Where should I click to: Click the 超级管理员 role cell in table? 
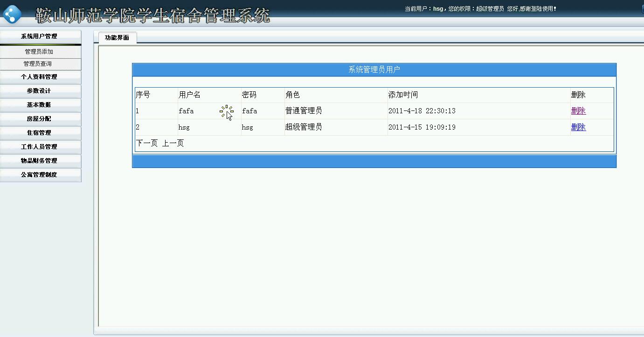(304, 127)
